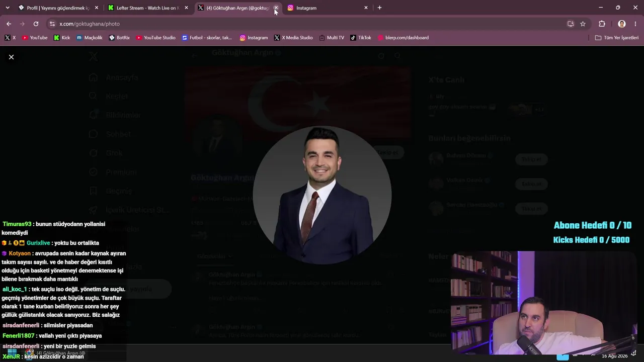Screen dimensions: 644x362
Task: Click chat username ali_koc_1
Action: (x=15, y=290)
